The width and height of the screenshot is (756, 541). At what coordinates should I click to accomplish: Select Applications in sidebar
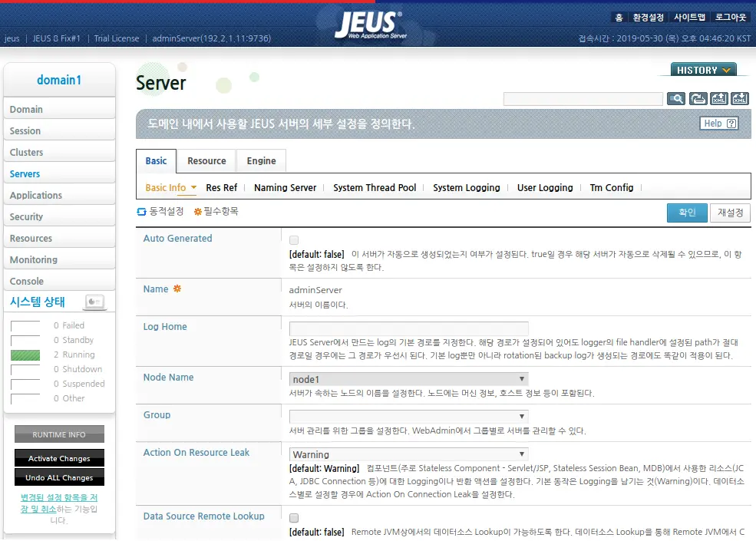59,195
